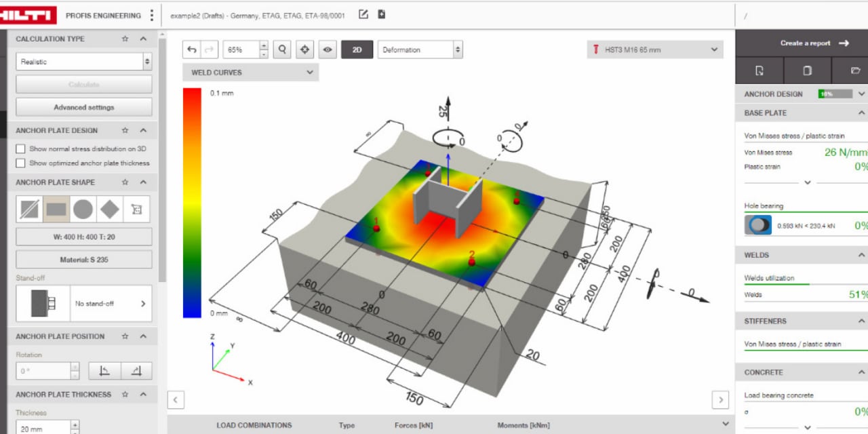Enable Show normal stress distribution on 3D
Image resolution: width=868 pixels, height=434 pixels.
click(x=21, y=149)
